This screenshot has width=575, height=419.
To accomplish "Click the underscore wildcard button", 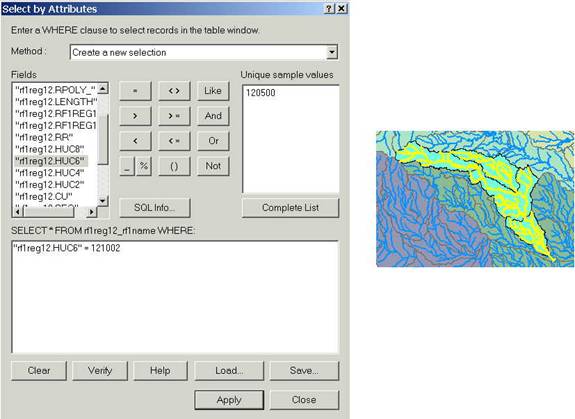I will pyautogui.click(x=127, y=166).
